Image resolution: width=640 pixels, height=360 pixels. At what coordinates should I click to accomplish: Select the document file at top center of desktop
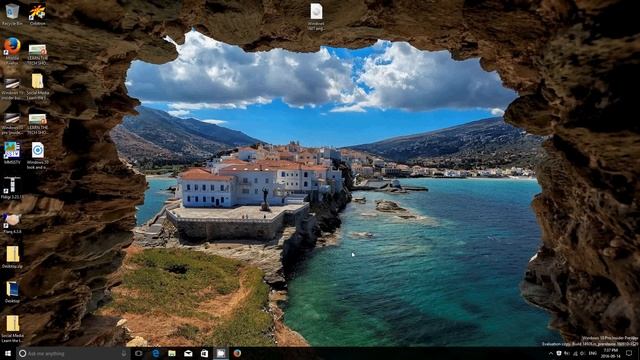point(316,16)
